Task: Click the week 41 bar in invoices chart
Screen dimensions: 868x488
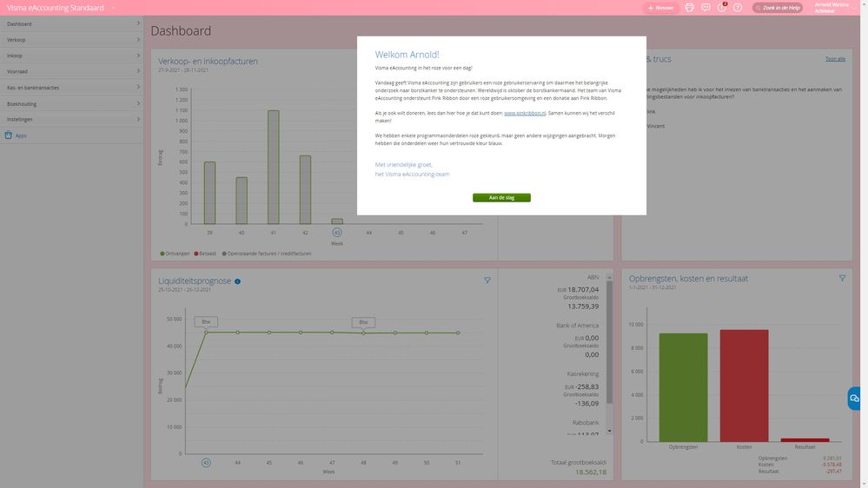Action: 274,167
